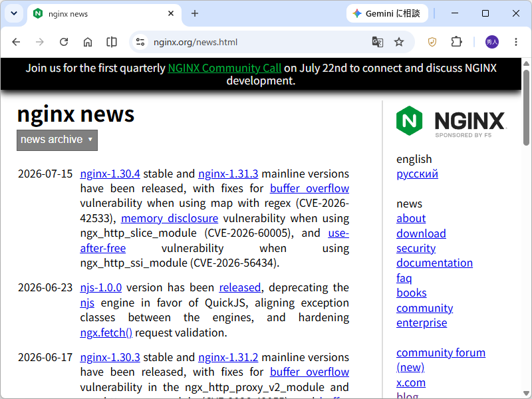Viewport: 532px width, 399px height.
Task: Open the download sidebar link
Action: tap(421, 233)
